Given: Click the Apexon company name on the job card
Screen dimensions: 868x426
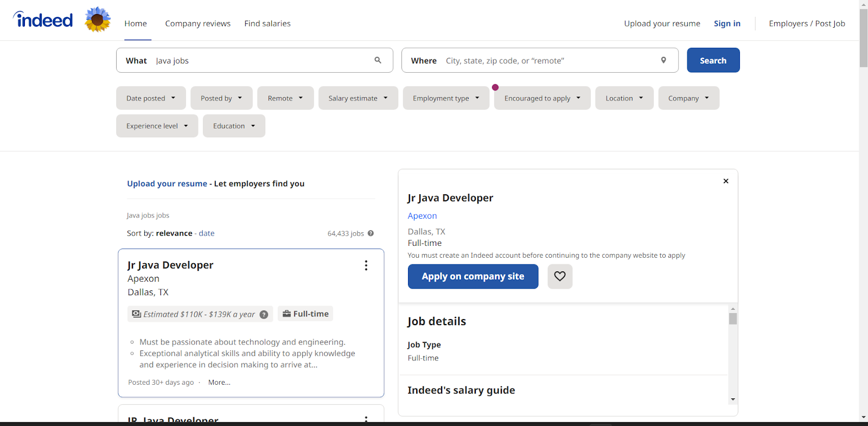Looking at the screenshot, I should (x=143, y=278).
